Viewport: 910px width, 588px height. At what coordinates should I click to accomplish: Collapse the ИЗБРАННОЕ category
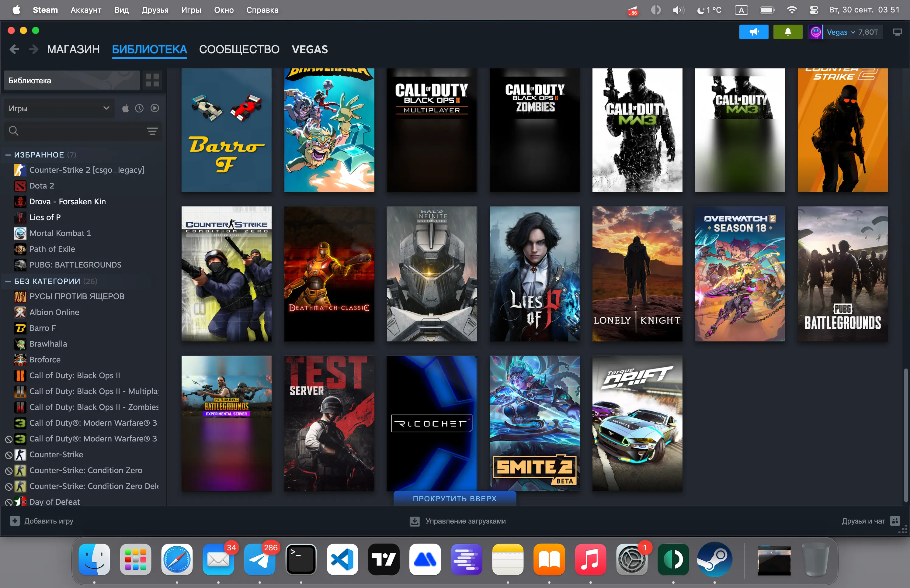[8, 155]
